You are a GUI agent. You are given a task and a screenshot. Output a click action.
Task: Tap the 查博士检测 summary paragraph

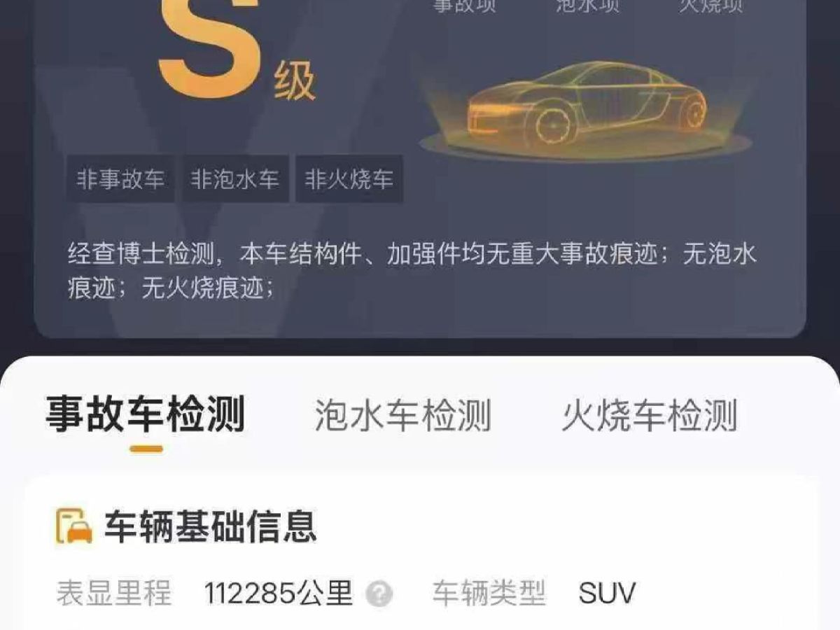click(x=412, y=271)
